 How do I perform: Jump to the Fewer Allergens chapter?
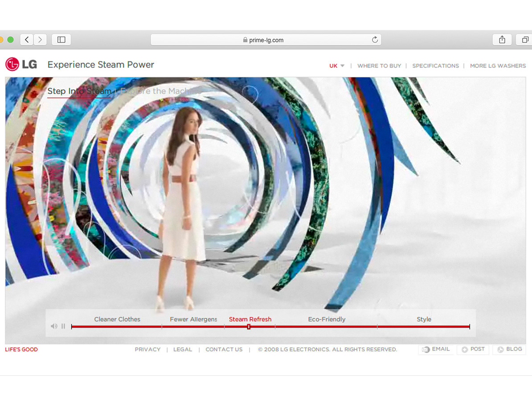tap(193, 319)
